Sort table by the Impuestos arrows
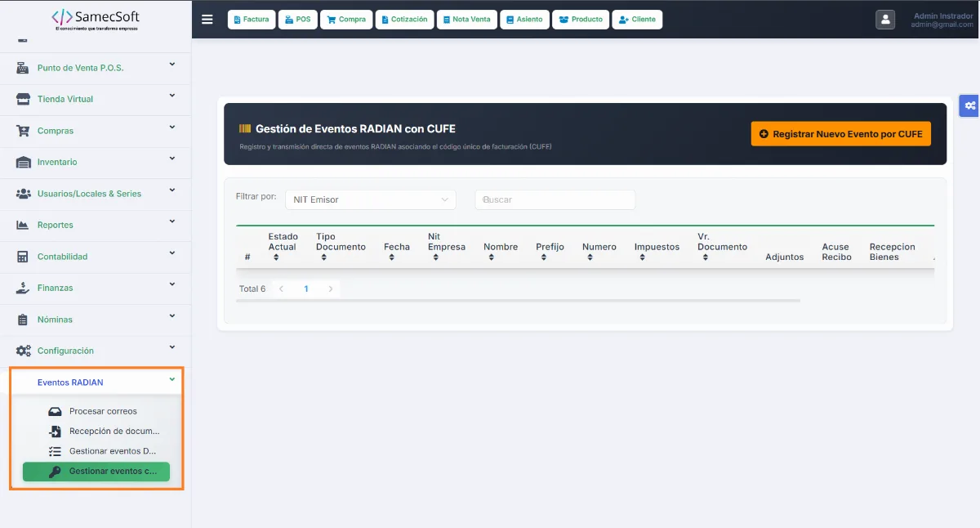980x528 pixels. [642, 257]
